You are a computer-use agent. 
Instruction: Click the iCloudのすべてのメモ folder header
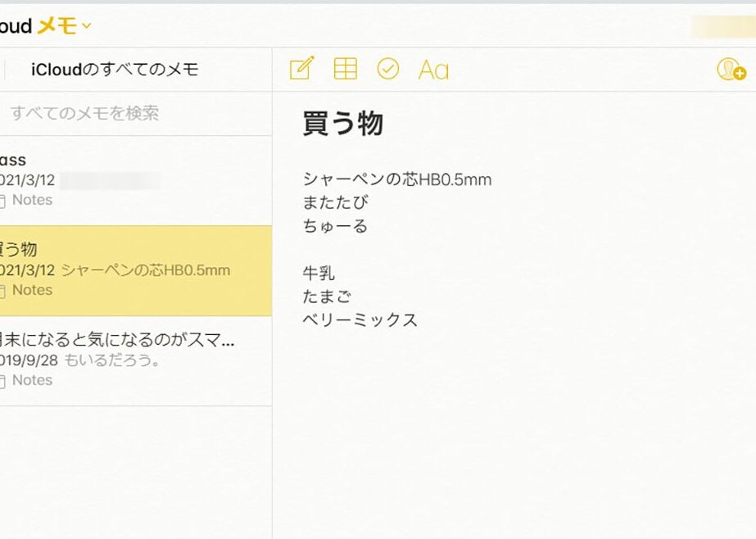coord(115,70)
